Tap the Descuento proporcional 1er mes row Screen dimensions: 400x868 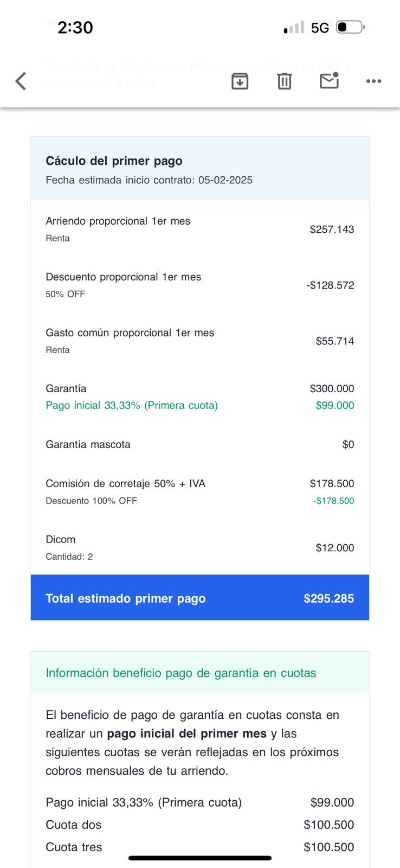click(x=200, y=285)
